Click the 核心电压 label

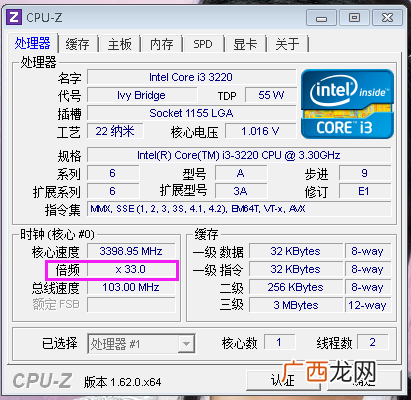coord(195,132)
